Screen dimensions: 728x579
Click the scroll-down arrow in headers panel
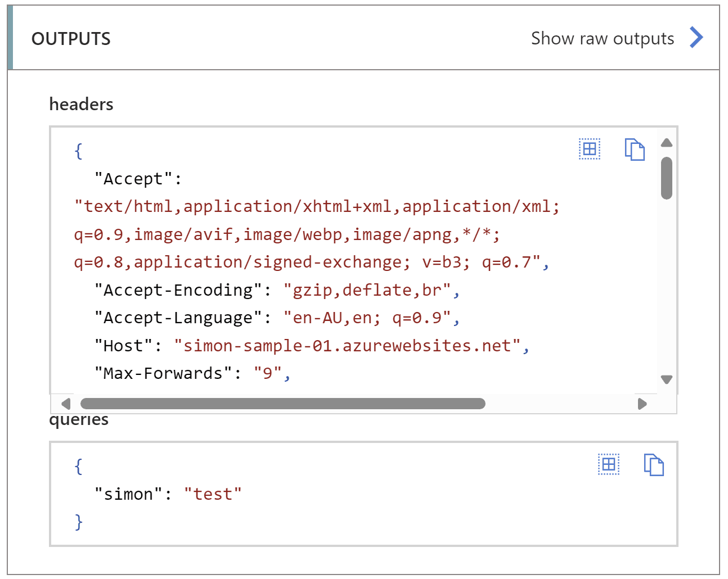[x=666, y=379]
